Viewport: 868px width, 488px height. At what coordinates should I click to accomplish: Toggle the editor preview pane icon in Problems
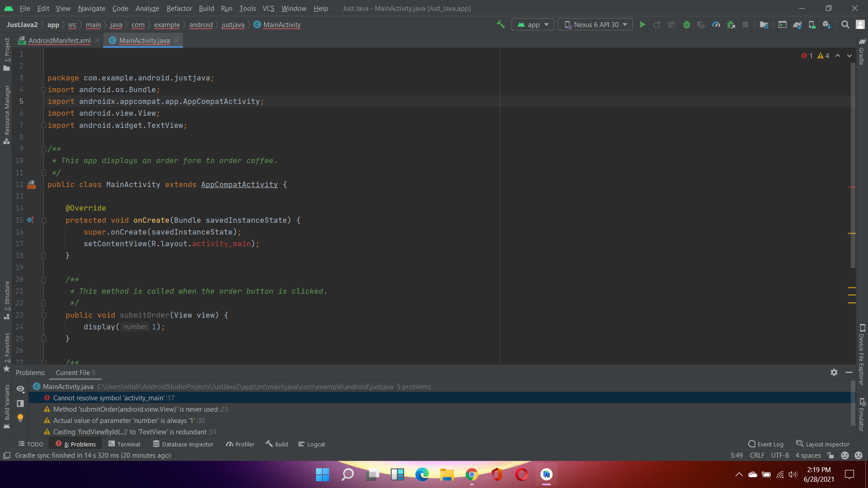[x=20, y=404]
